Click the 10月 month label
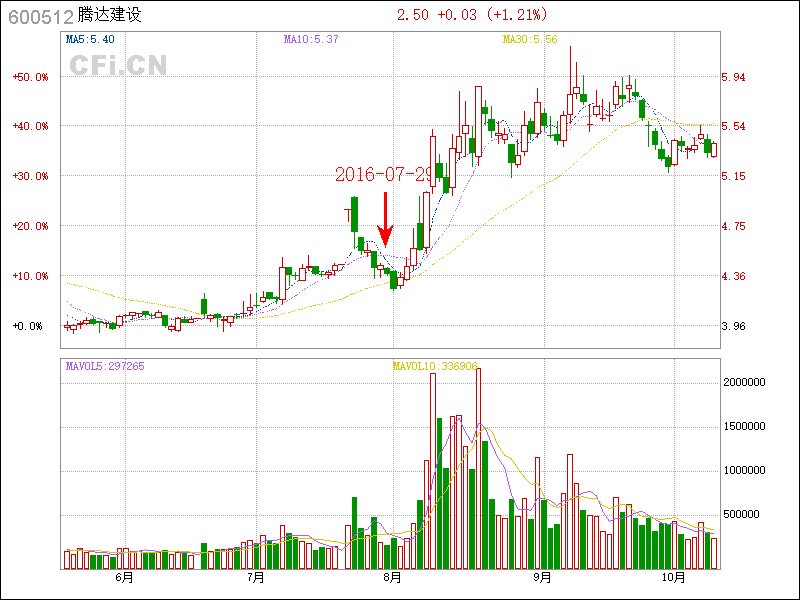The height and width of the screenshot is (600, 800). [x=673, y=578]
